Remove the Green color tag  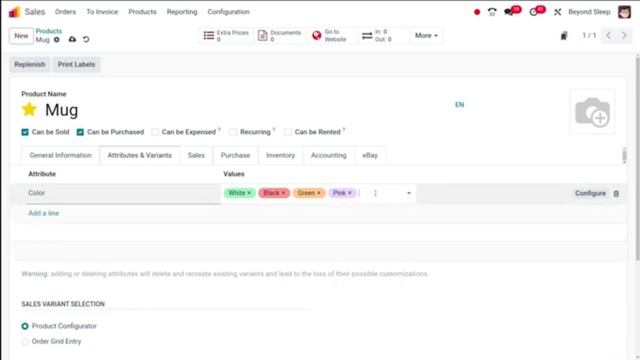(x=319, y=193)
